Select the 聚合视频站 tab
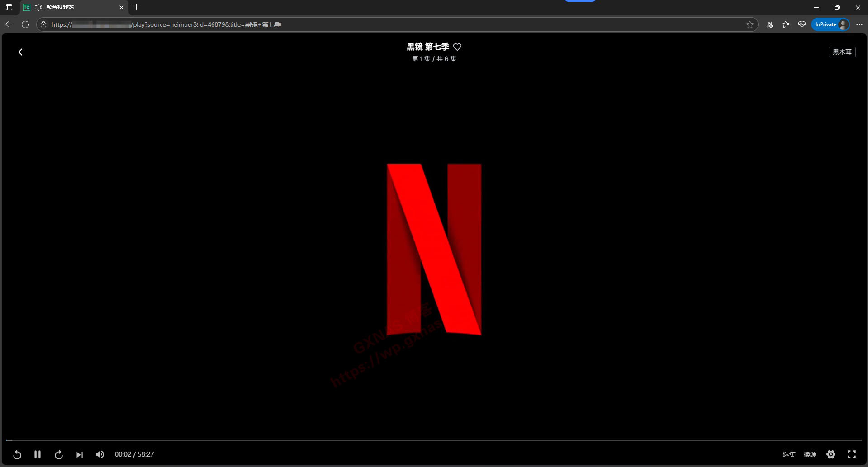Screen dimensions: 868x467 tap(74, 7)
